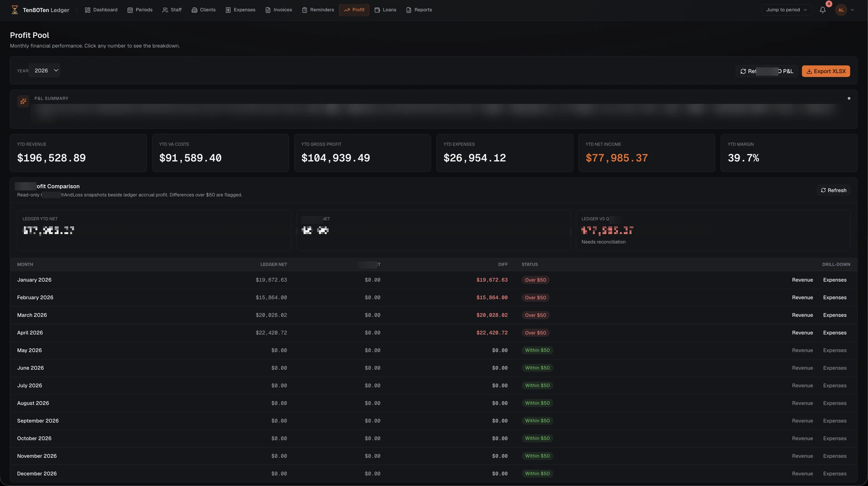Image resolution: width=868 pixels, height=486 pixels.
Task: Click the Profit trending-up icon
Action: point(347,10)
